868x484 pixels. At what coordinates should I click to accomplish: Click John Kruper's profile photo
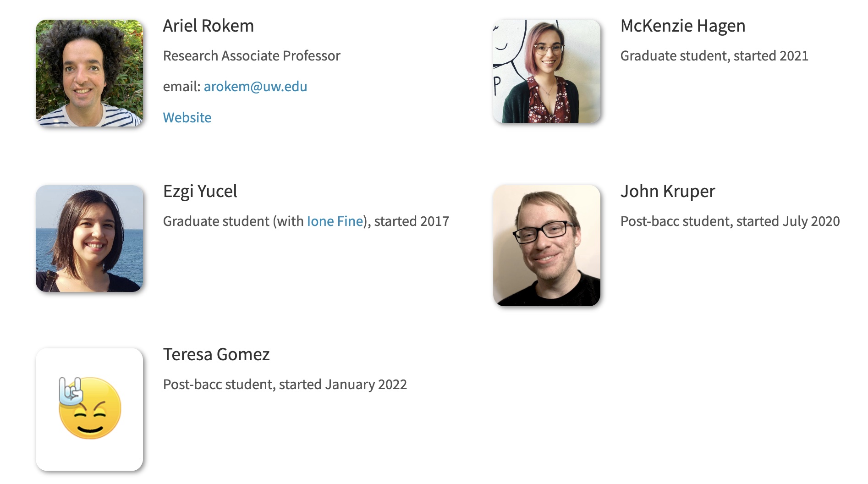[x=546, y=245]
